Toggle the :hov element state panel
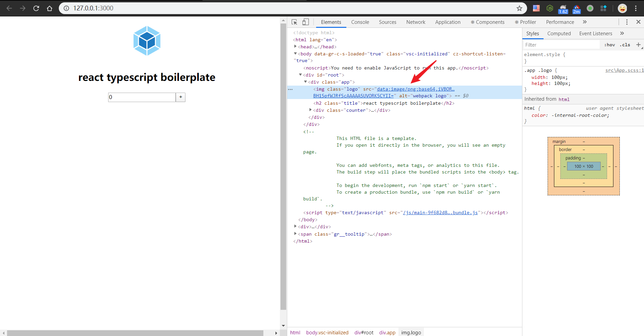Viewport: 644px width, 336px height. point(609,45)
